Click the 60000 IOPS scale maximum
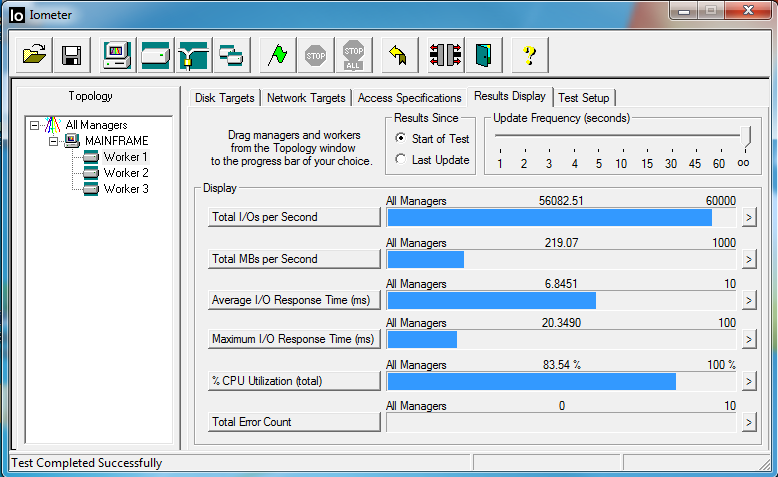778x477 pixels. [x=720, y=201]
